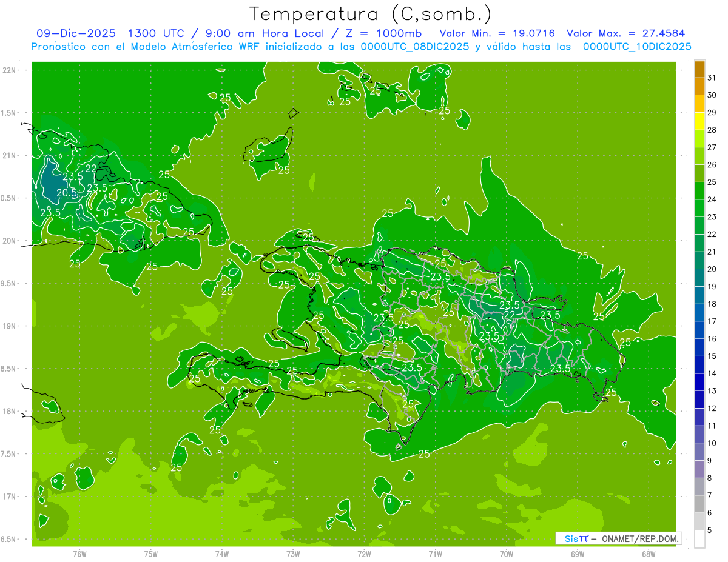This screenshot has width=728, height=562.
Task: Click the '20N' latitude axis label
Action: (10, 241)
